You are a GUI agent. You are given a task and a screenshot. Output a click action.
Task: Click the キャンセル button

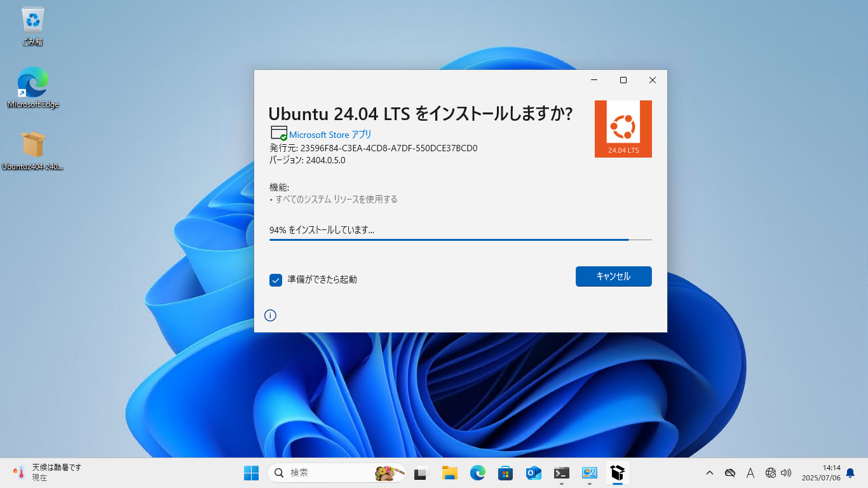[613, 276]
